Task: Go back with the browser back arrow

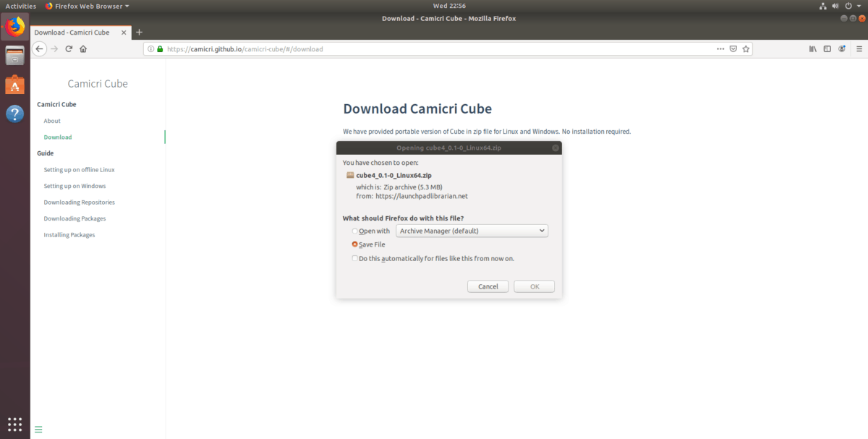Action: tap(39, 49)
